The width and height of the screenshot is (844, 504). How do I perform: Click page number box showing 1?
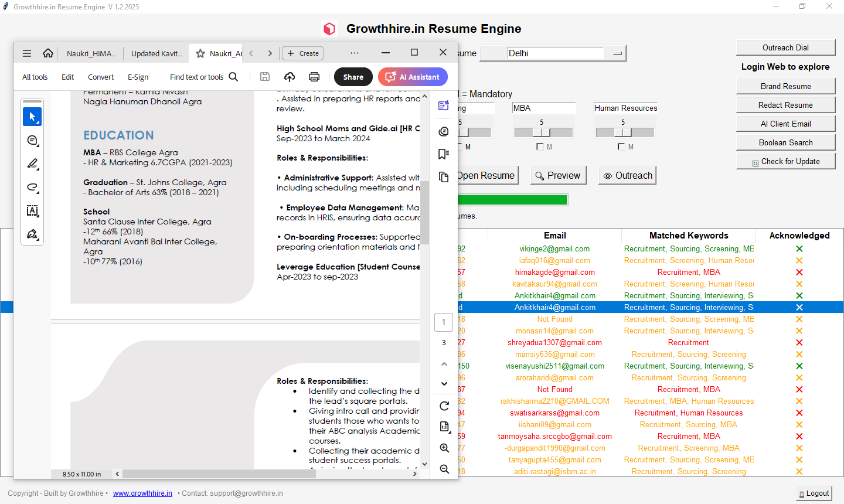444,322
